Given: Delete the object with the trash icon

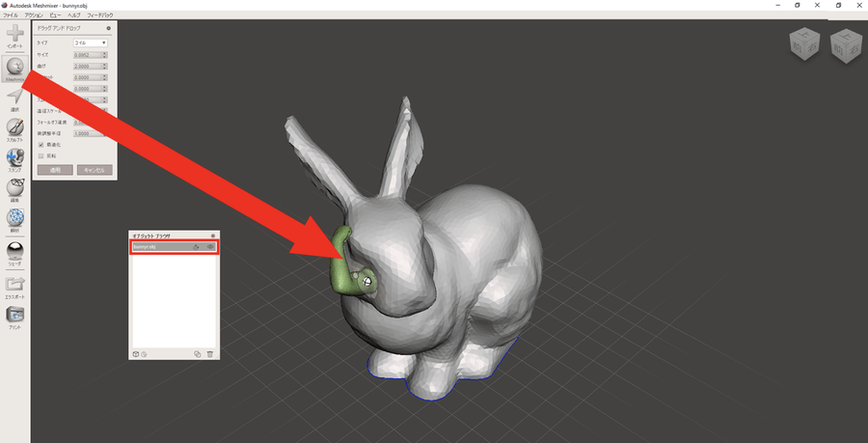Looking at the screenshot, I should [x=210, y=354].
